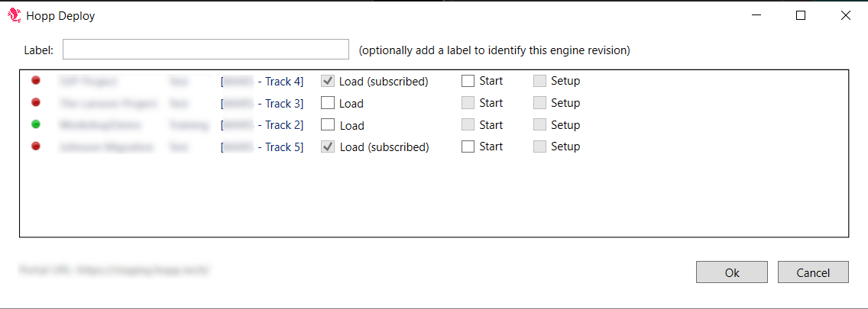The height and width of the screenshot is (309, 868).
Task: Click the Hopp Deploy app icon in title bar
Action: 15,16
